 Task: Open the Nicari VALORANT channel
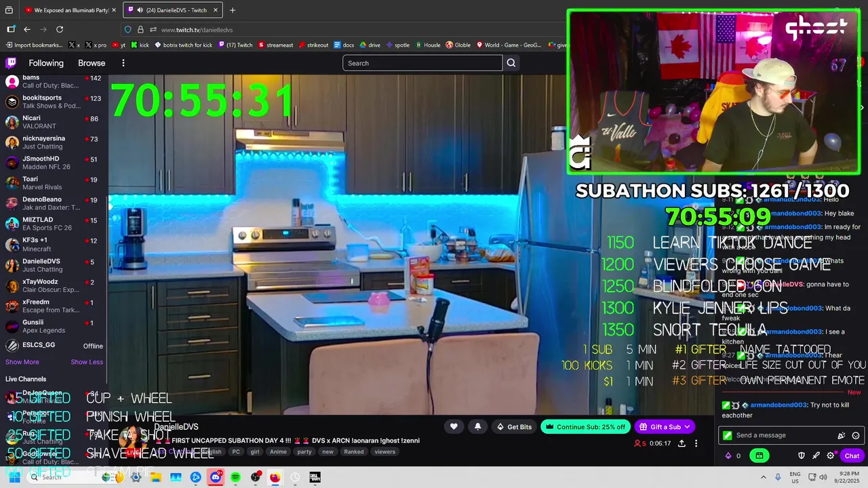click(53, 122)
